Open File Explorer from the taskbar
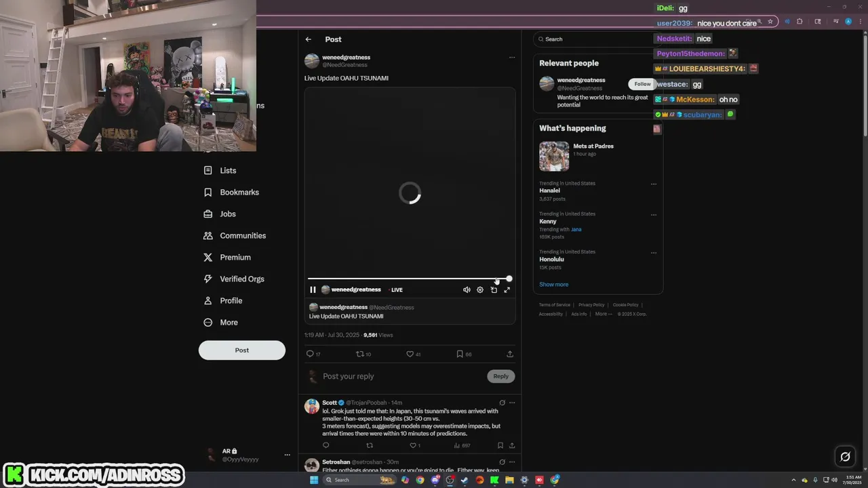Viewport: 868px width, 488px height. click(x=509, y=480)
